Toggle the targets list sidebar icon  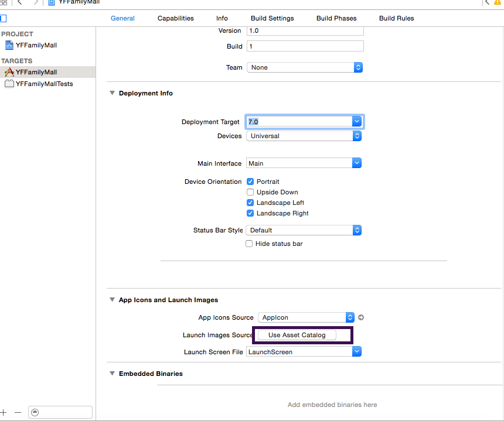click(3, 18)
